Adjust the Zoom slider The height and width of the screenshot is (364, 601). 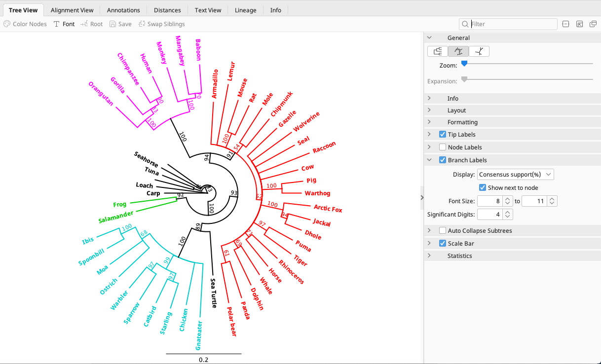464,63
